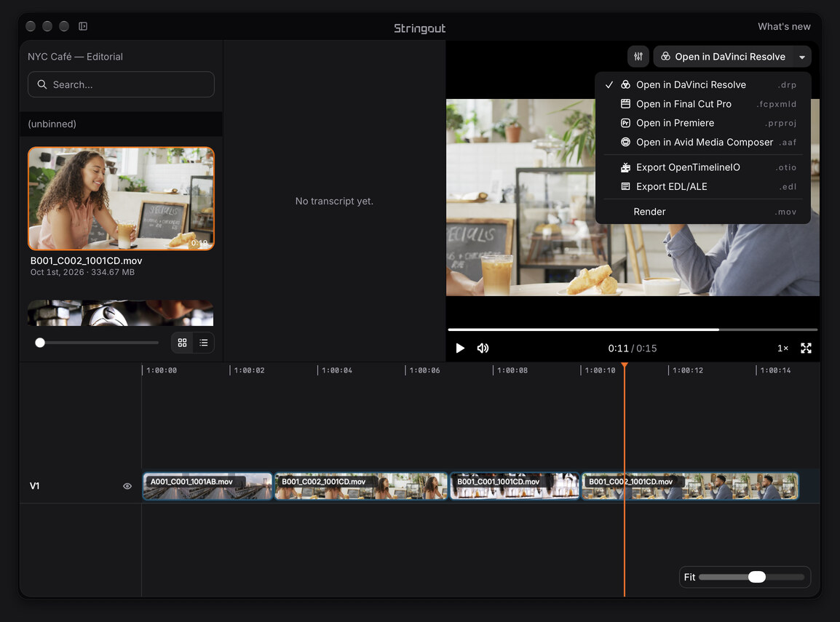Select Export EDL/ALE option
The width and height of the screenshot is (840, 622).
coord(703,186)
